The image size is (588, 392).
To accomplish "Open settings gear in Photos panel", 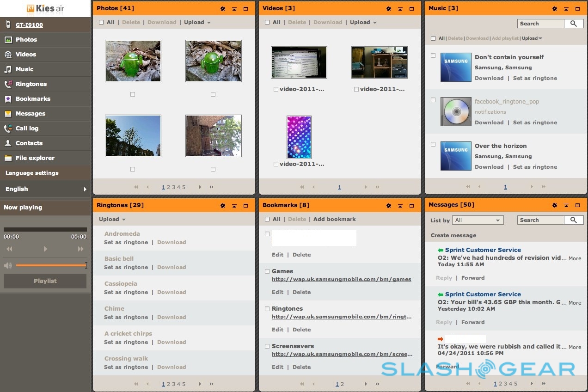I will pos(223,9).
